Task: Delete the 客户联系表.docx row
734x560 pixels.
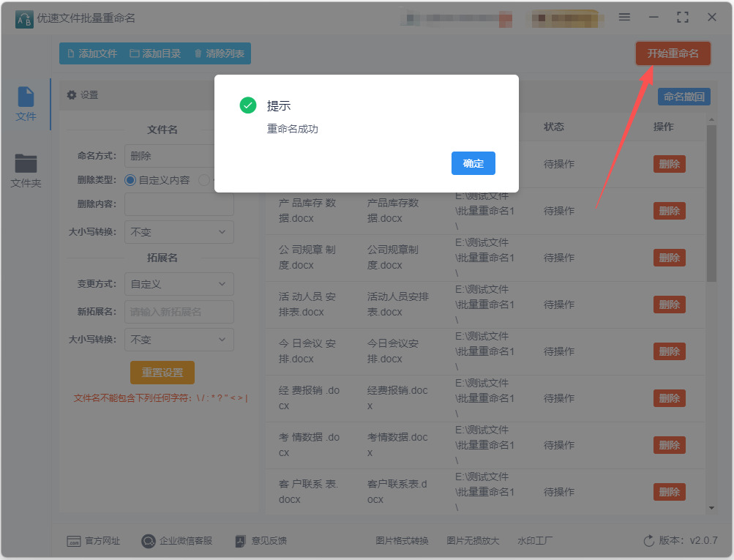Action: (x=670, y=492)
